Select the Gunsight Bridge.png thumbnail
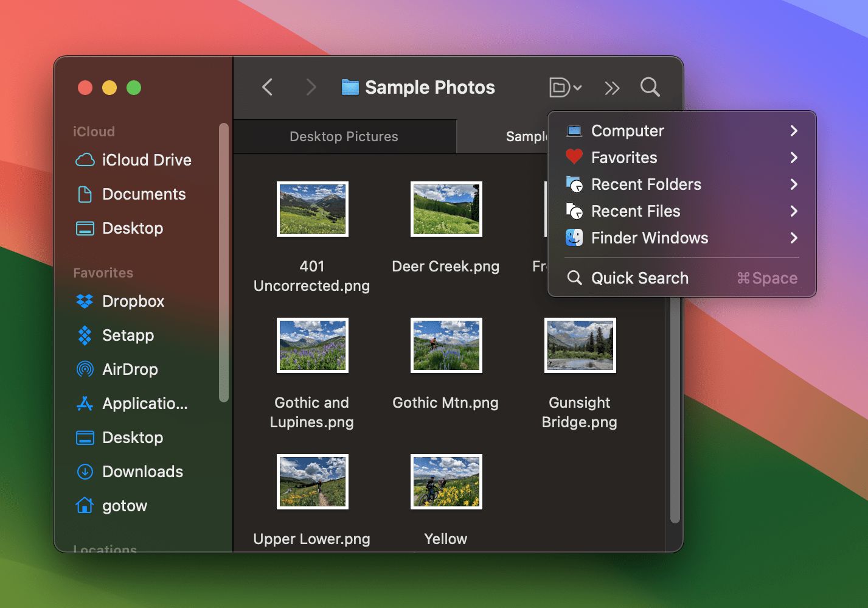The width and height of the screenshot is (868, 608). [580, 345]
